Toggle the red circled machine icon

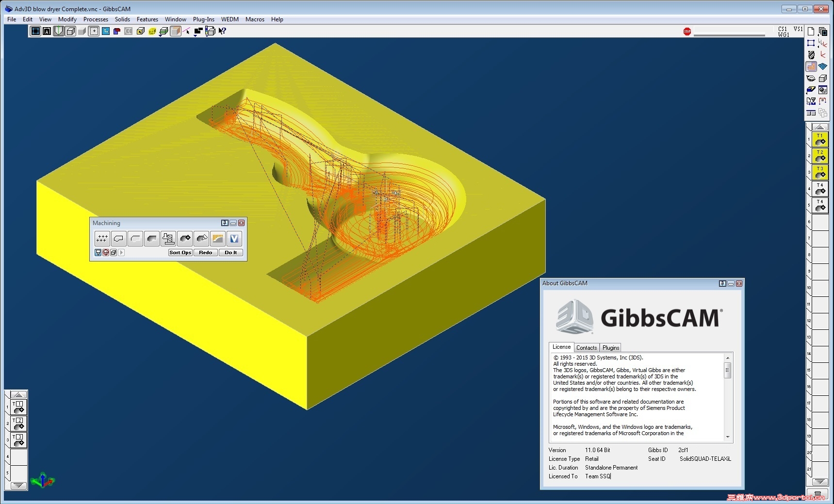[x=106, y=253]
